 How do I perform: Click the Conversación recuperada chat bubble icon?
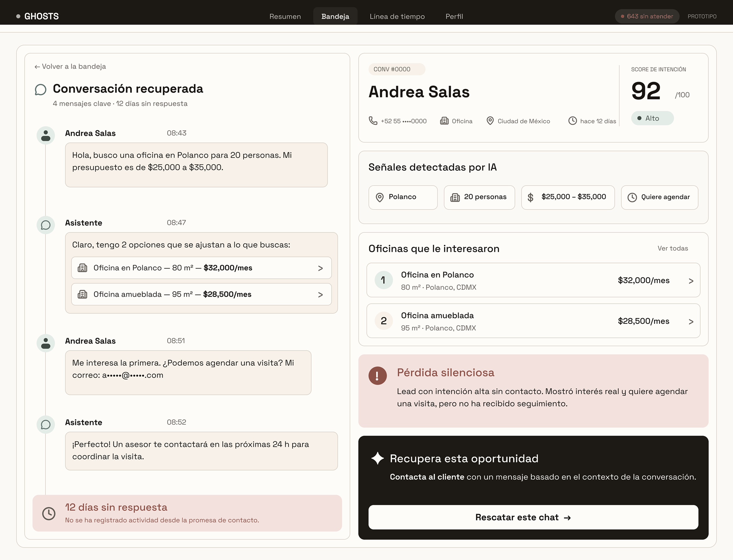pyautogui.click(x=41, y=90)
